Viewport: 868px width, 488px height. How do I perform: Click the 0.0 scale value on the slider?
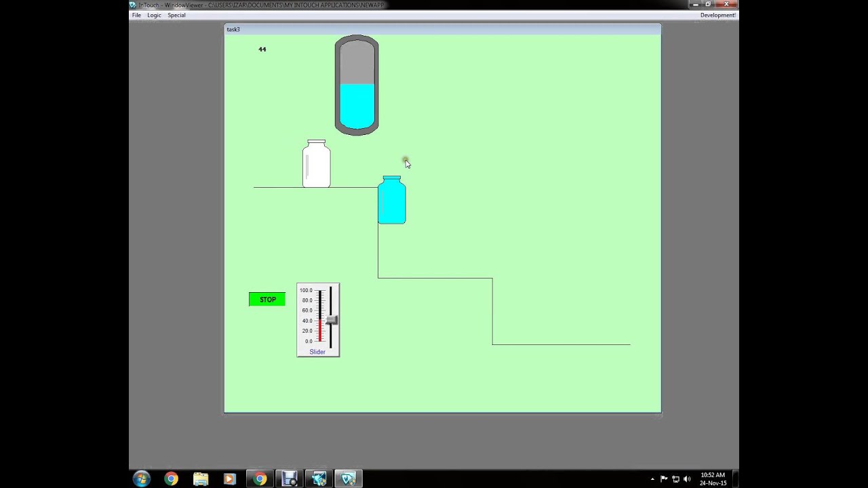point(309,341)
